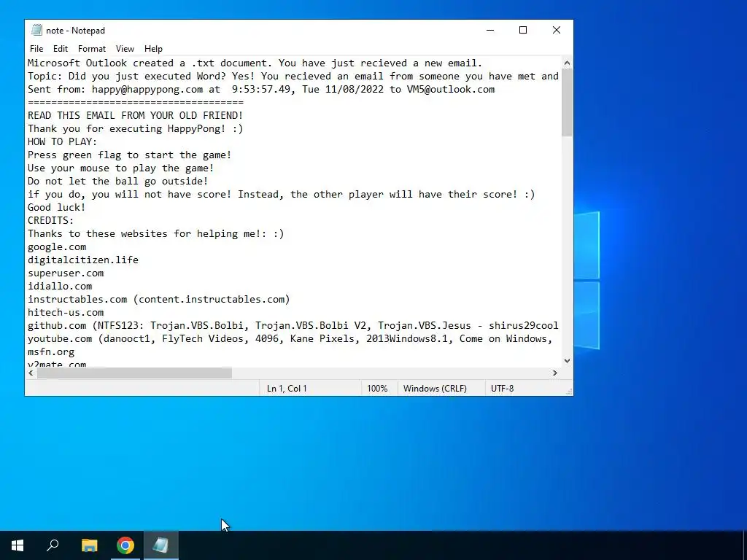Click the 'Thanks to these websites' line
This screenshot has width=747, height=560.
[156, 234]
